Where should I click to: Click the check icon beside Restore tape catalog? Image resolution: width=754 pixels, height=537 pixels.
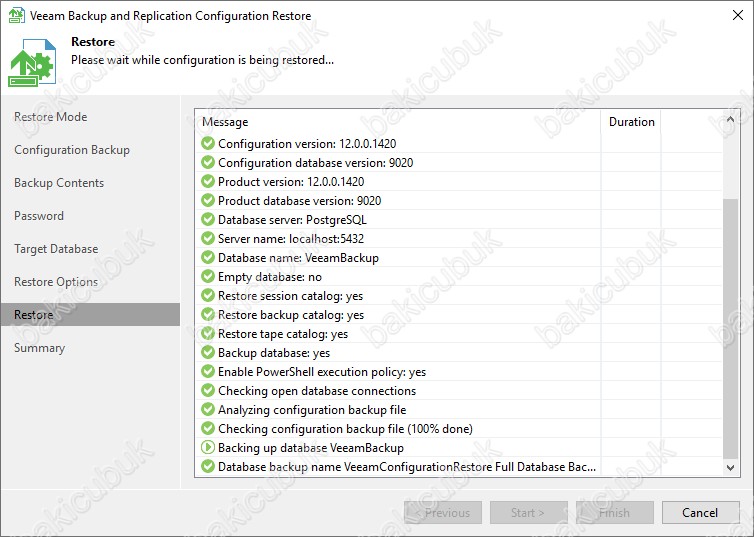tap(208, 334)
